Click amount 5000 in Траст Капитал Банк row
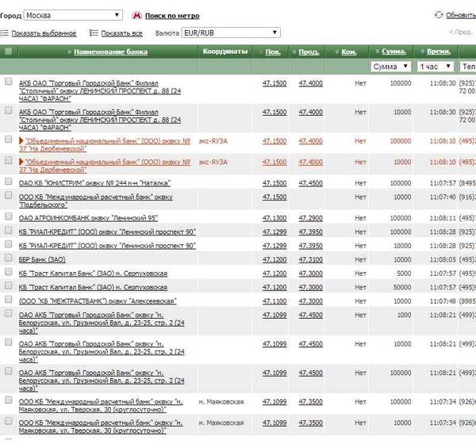 [x=404, y=274]
